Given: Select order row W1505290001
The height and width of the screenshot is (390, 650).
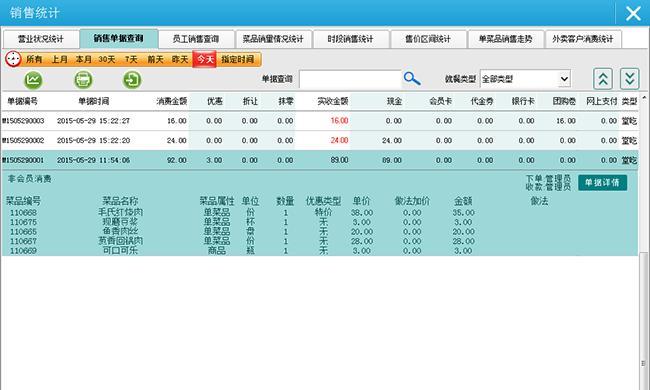Looking at the screenshot, I should [x=319, y=160].
